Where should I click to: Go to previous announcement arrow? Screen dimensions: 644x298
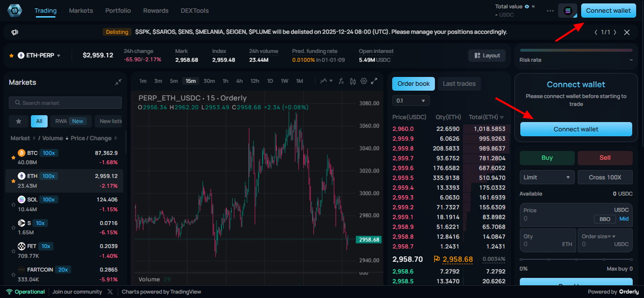596,32
